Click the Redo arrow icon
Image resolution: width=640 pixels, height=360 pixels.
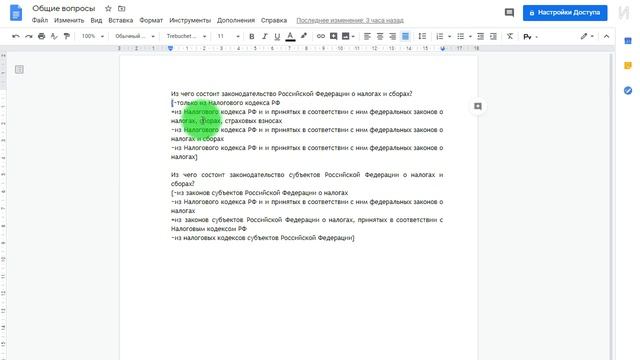click(x=29, y=36)
